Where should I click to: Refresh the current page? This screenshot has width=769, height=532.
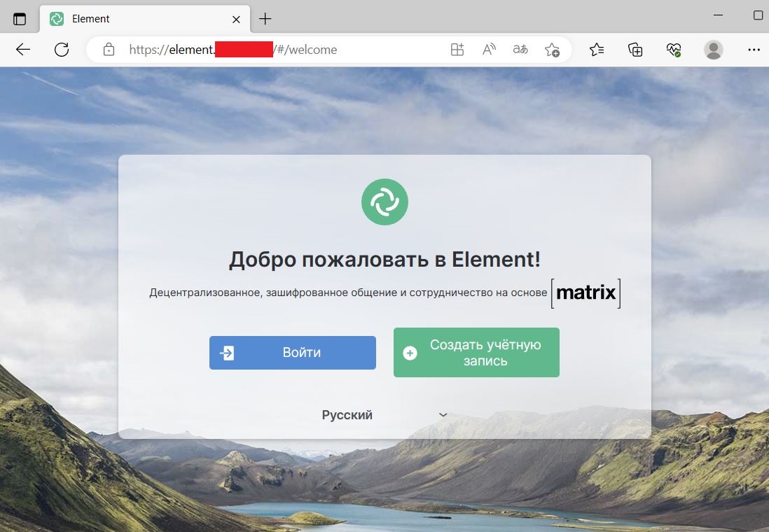[62, 50]
